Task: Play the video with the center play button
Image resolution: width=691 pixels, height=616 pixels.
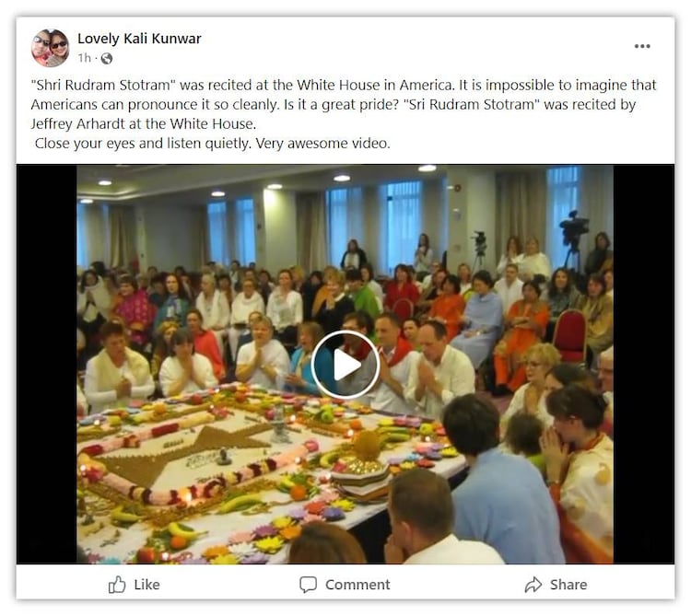Action: pos(345,364)
